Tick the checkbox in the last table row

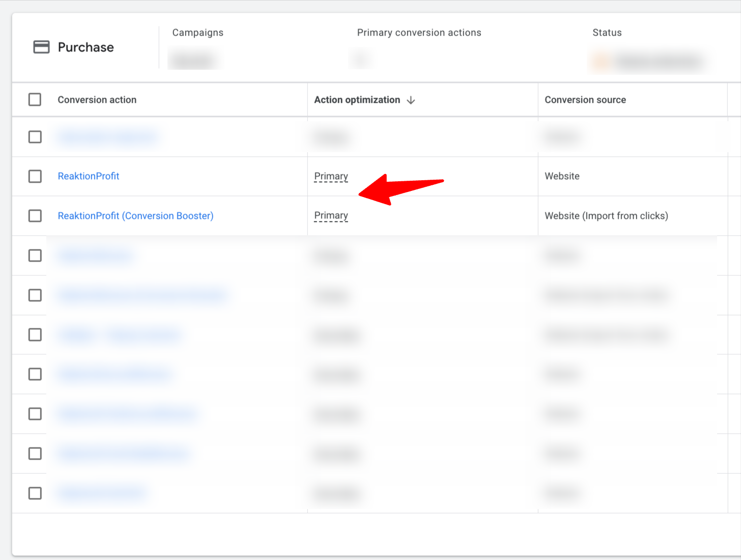[35, 493]
